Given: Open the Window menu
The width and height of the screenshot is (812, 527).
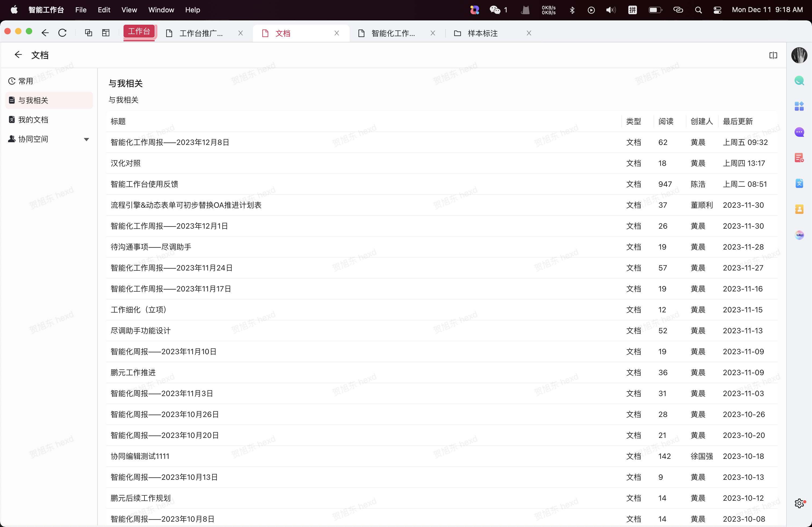Looking at the screenshot, I should pyautogui.click(x=161, y=10).
